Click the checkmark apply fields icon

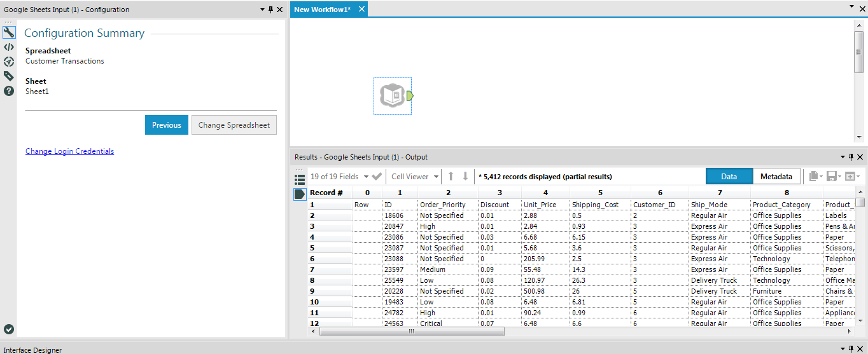(377, 177)
